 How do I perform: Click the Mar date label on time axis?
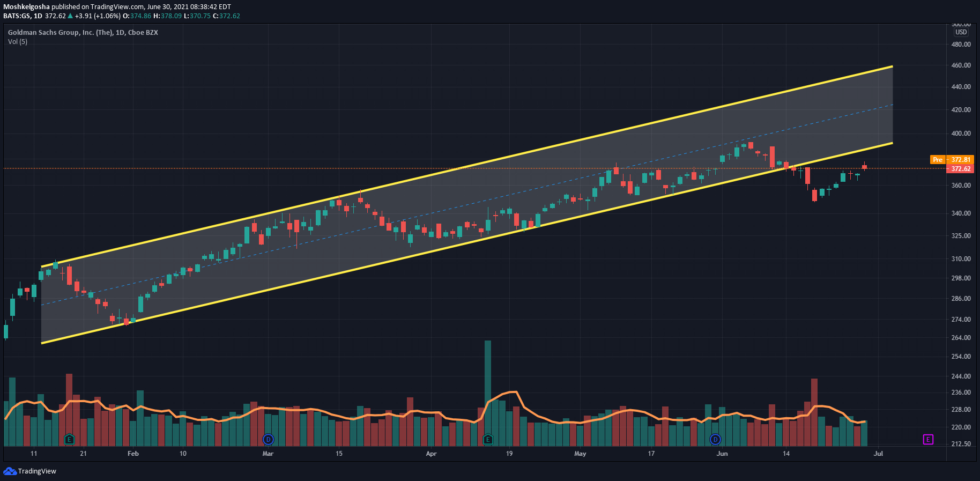pyautogui.click(x=268, y=454)
